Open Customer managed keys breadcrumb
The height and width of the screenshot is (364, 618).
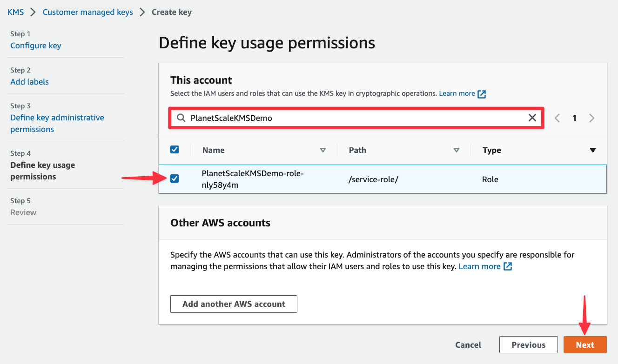pos(88,12)
